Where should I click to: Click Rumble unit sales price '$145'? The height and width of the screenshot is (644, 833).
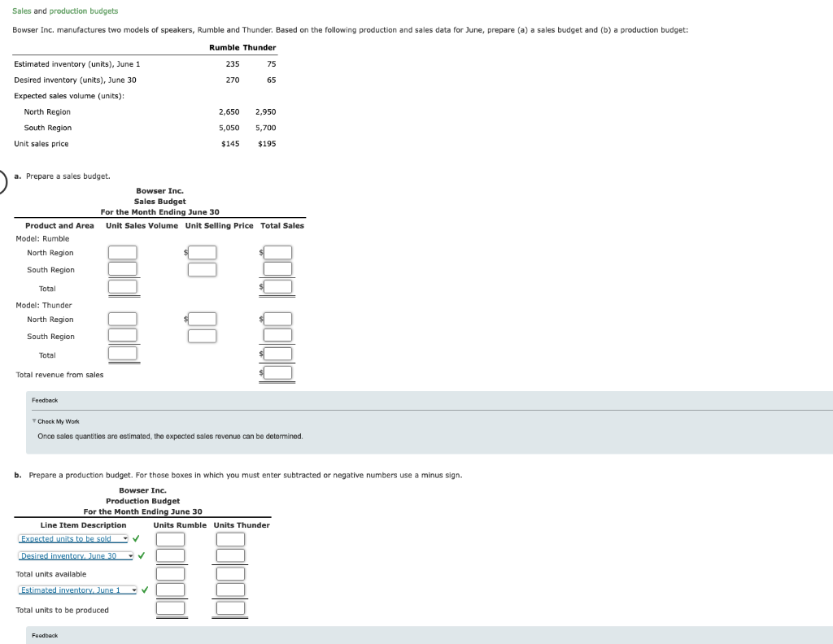(230, 144)
